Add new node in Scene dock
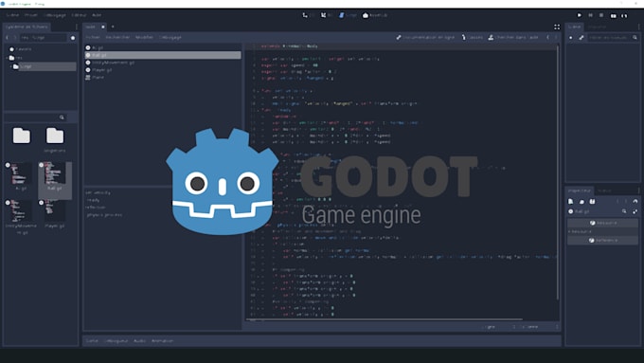This screenshot has height=363, width=644. (x=571, y=37)
